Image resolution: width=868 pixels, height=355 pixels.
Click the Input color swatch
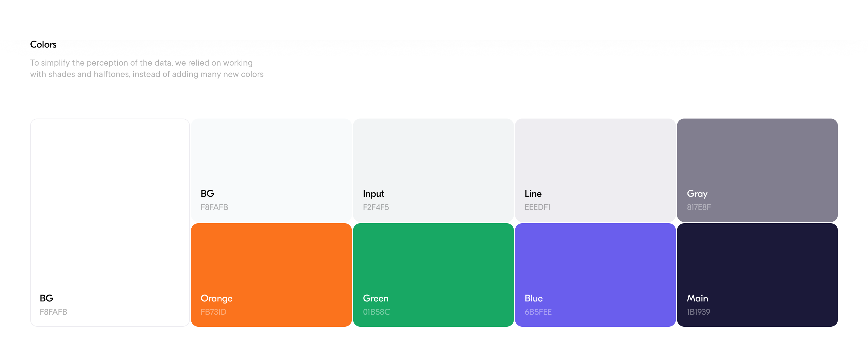coord(433,158)
